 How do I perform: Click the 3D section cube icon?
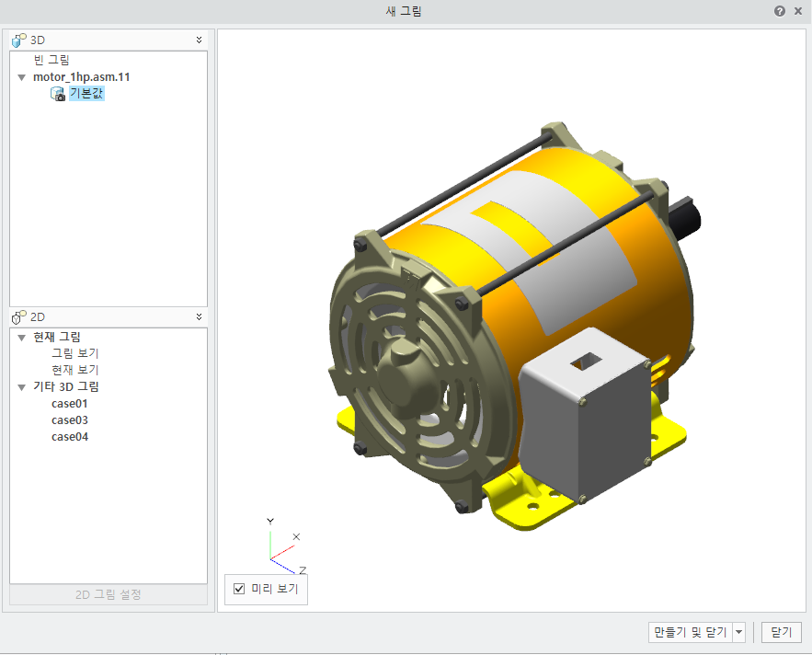coord(19,40)
